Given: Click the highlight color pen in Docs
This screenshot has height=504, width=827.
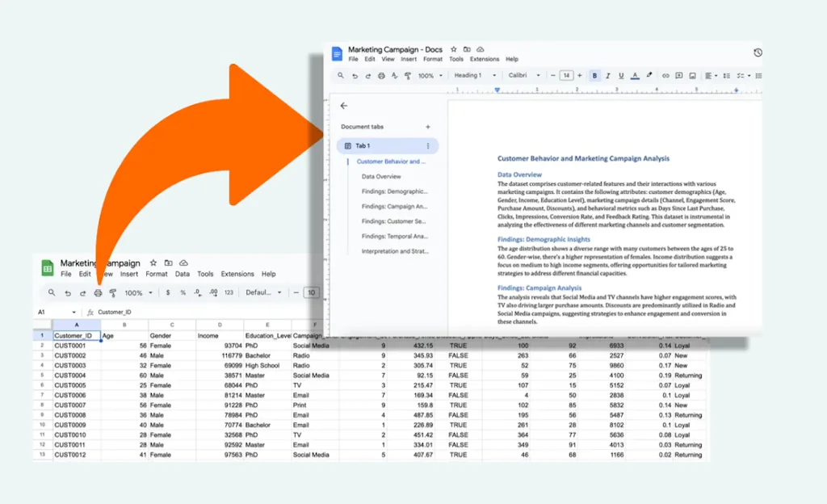Looking at the screenshot, I should 649,75.
